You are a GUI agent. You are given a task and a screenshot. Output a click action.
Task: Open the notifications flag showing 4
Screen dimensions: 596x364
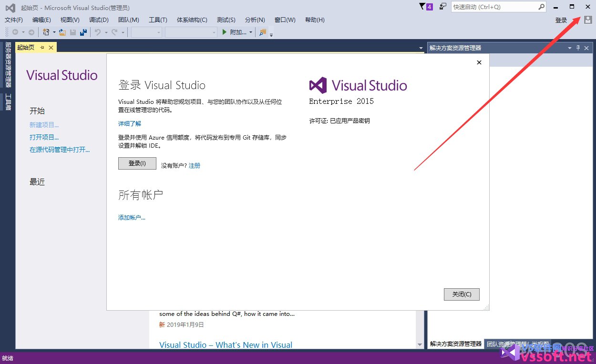(426, 7)
